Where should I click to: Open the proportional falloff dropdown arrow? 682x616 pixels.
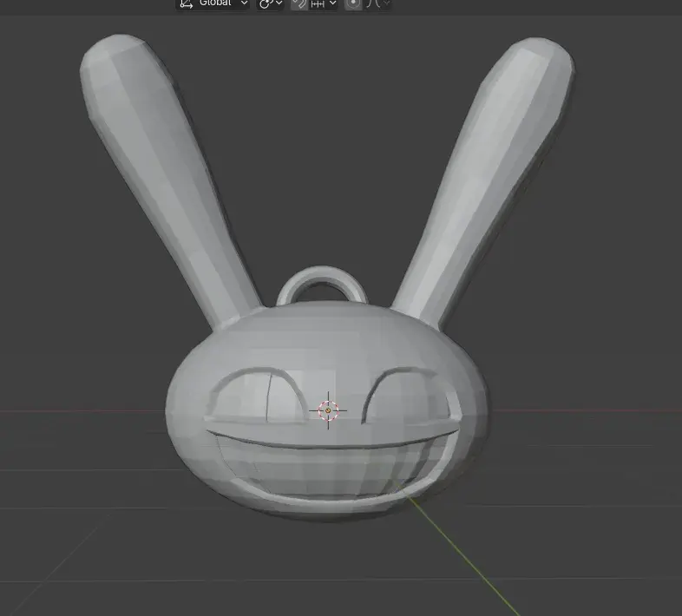tap(386, 3)
